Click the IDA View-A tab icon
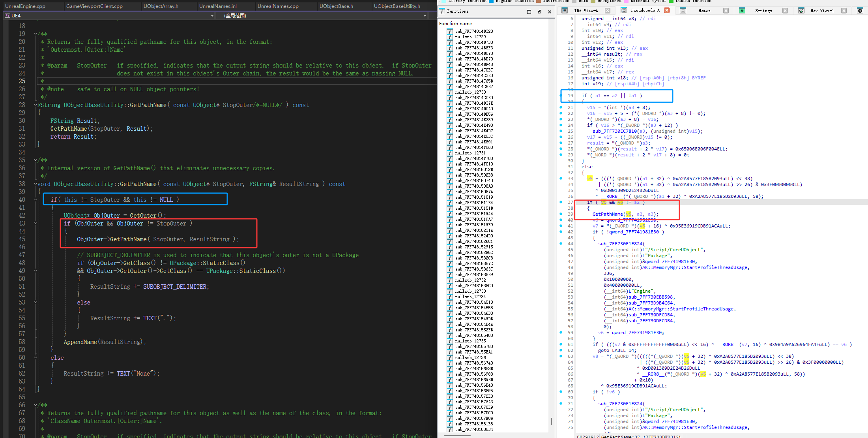This screenshot has width=868, height=438. pyautogui.click(x=565, y=11)
